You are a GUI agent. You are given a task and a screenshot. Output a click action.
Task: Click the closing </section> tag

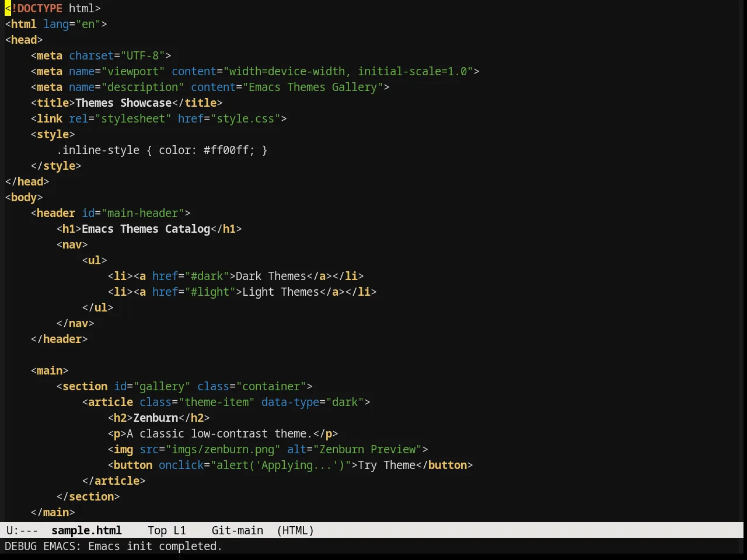pyautogui.click(x=88, y=496)
